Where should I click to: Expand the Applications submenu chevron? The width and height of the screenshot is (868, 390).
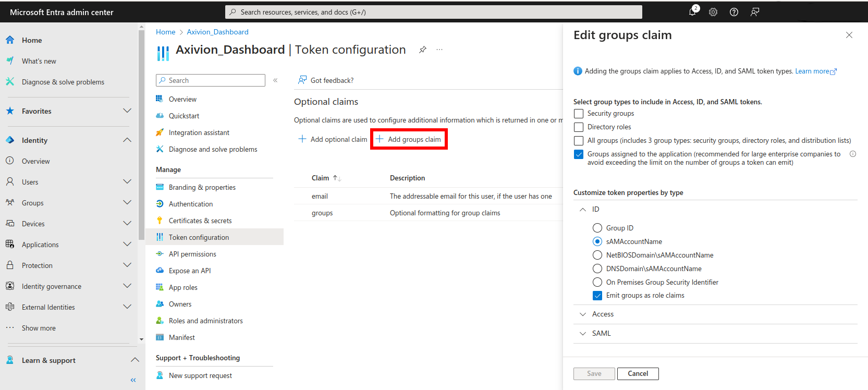tap(127, 244)
